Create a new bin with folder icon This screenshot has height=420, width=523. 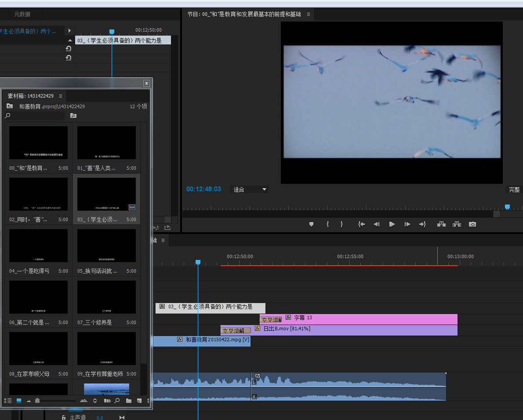click(129, 401)
